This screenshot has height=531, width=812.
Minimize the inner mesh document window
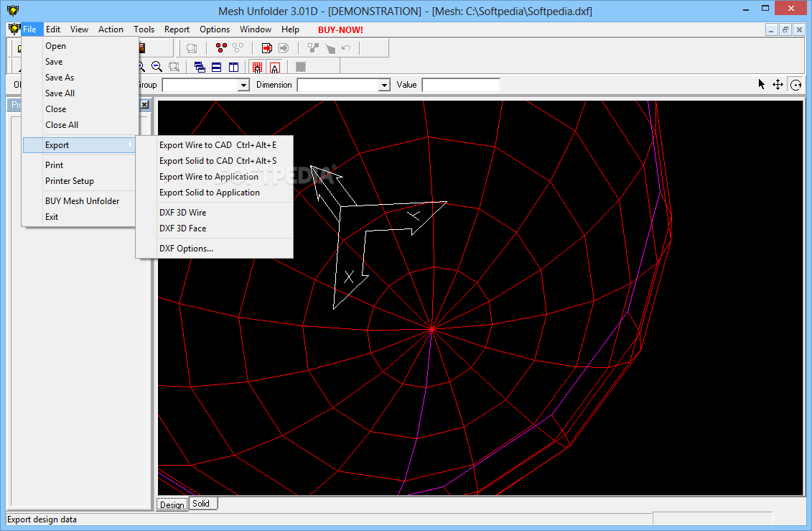coord(771,30)
